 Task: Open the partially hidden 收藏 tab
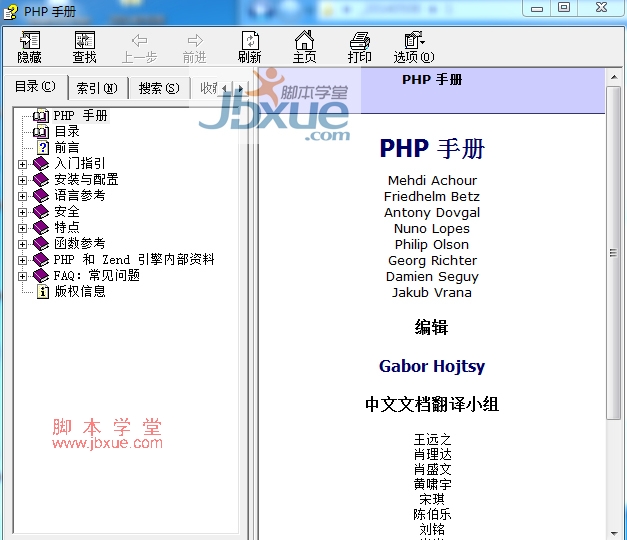pyautogui.click(x=207, y=88)
